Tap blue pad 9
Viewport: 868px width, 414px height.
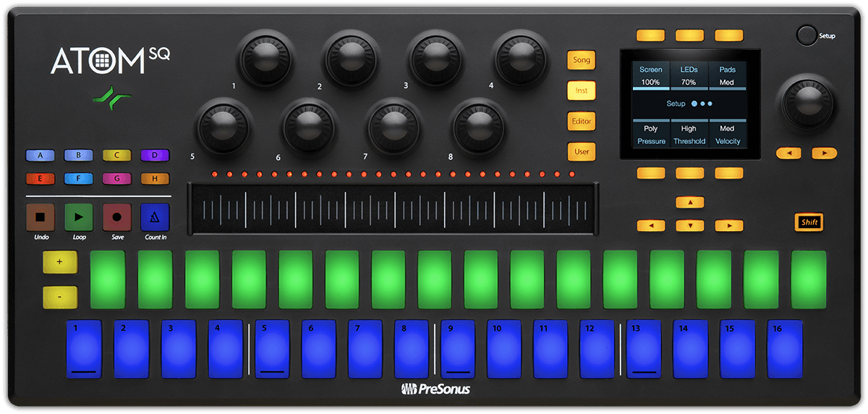458,349
